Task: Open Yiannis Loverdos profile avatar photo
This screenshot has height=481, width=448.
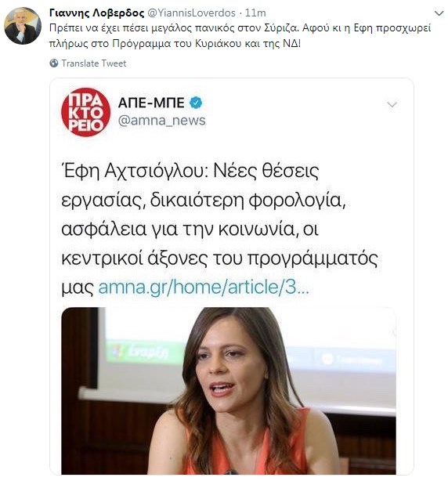Action: [x=23, y=26]
